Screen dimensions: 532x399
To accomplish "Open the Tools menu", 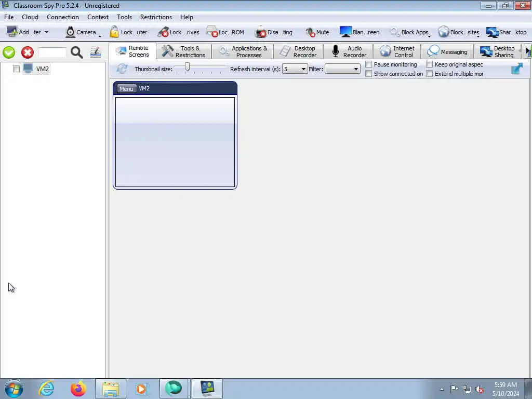I will coord(125,17).
